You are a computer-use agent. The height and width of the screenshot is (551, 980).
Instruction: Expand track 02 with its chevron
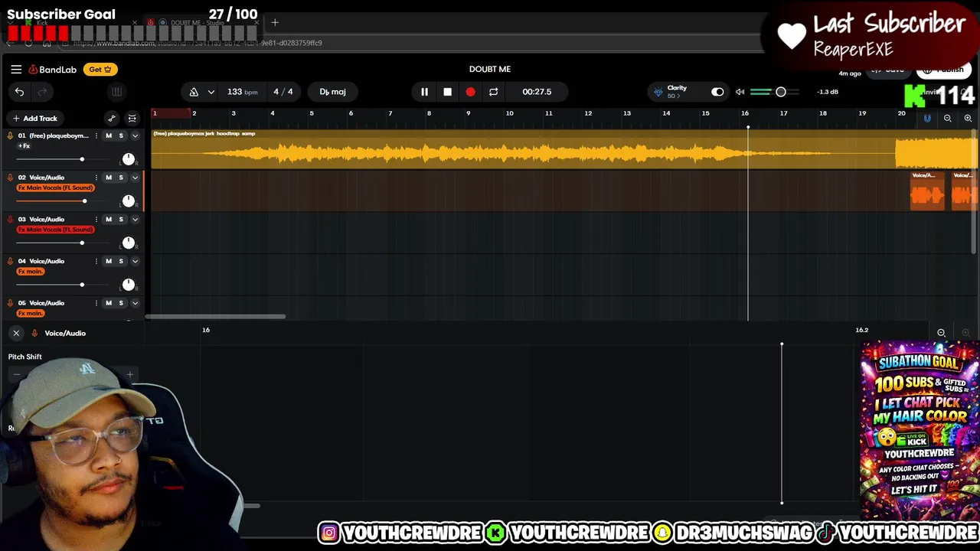(x=135, y=178)
